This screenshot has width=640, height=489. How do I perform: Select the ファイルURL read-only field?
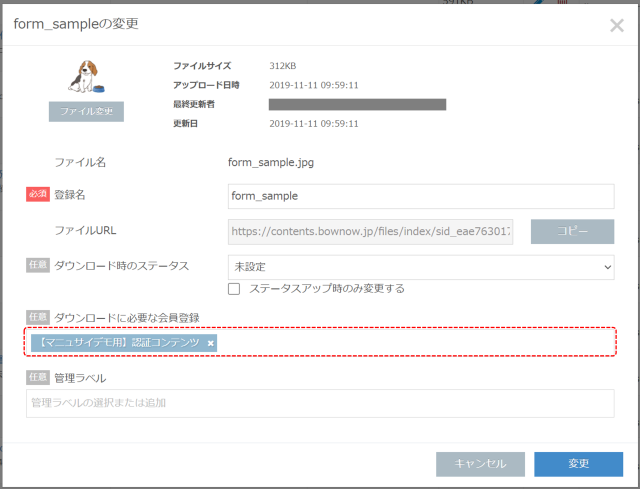click(370, 232)
